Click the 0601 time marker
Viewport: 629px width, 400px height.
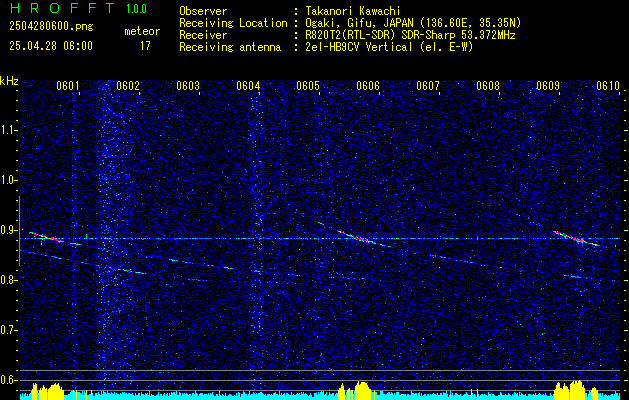[x=67, y=85]
